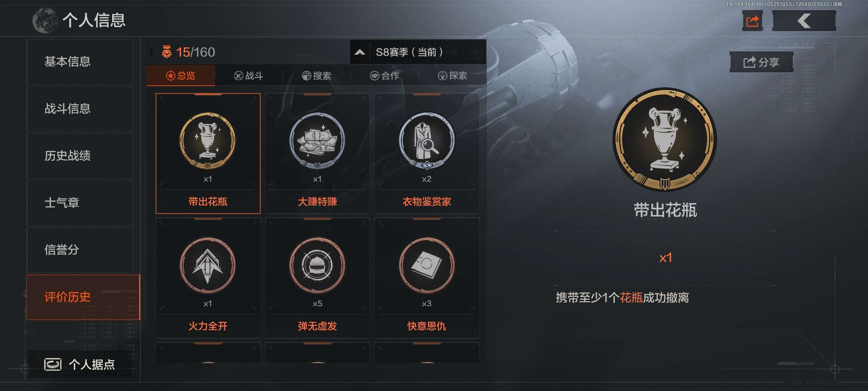Click the large 带出花瓶 badge preview

pyautogui.click(x=665, y=140)
